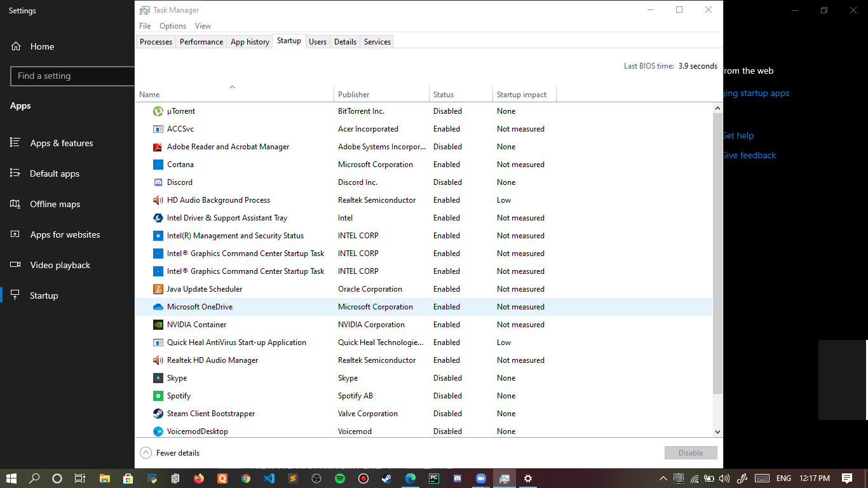Switch to the App history tab
Screen dimensions: 868x488
pyautogui.click(x=250, y=42)
